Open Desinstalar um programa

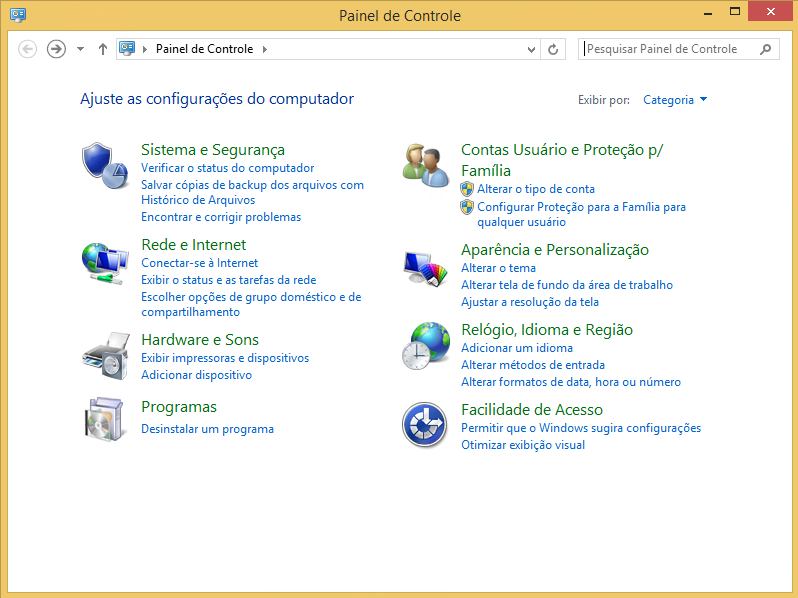(207, 429)
